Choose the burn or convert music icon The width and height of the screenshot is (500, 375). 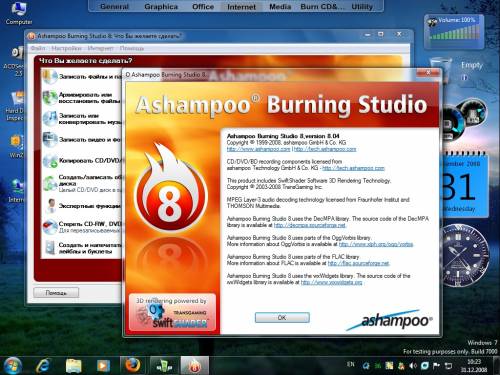50,119
